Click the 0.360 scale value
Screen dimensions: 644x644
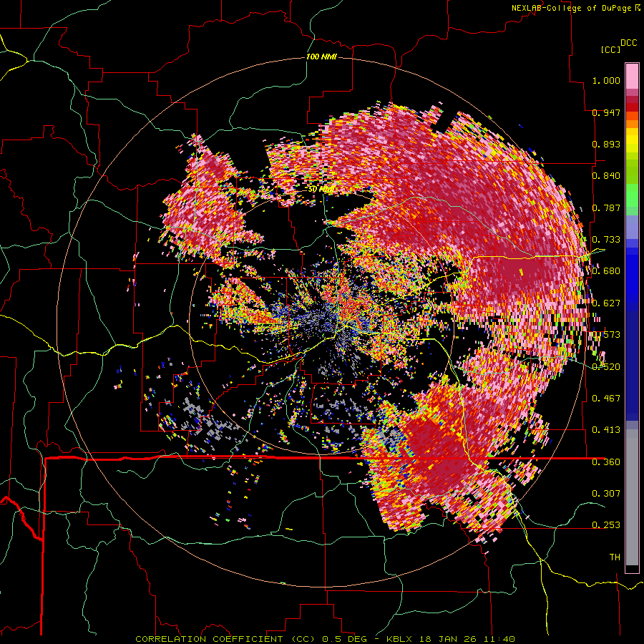tap(606, 462)
